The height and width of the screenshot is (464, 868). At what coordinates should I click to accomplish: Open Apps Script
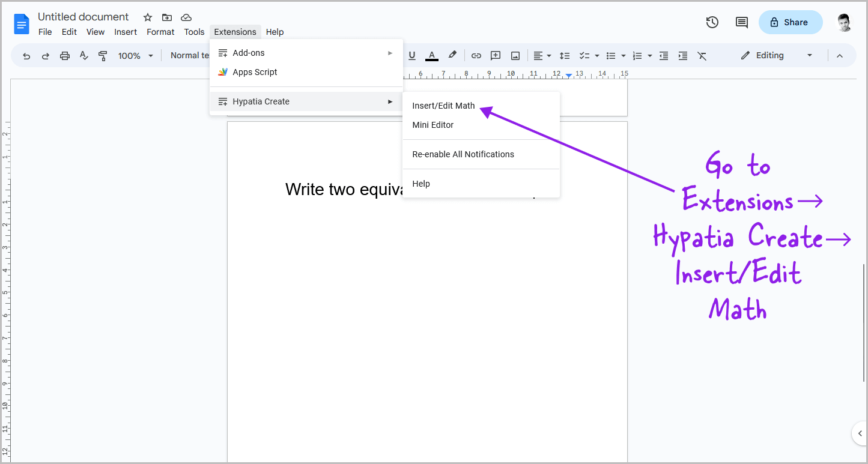coord(306,72)
